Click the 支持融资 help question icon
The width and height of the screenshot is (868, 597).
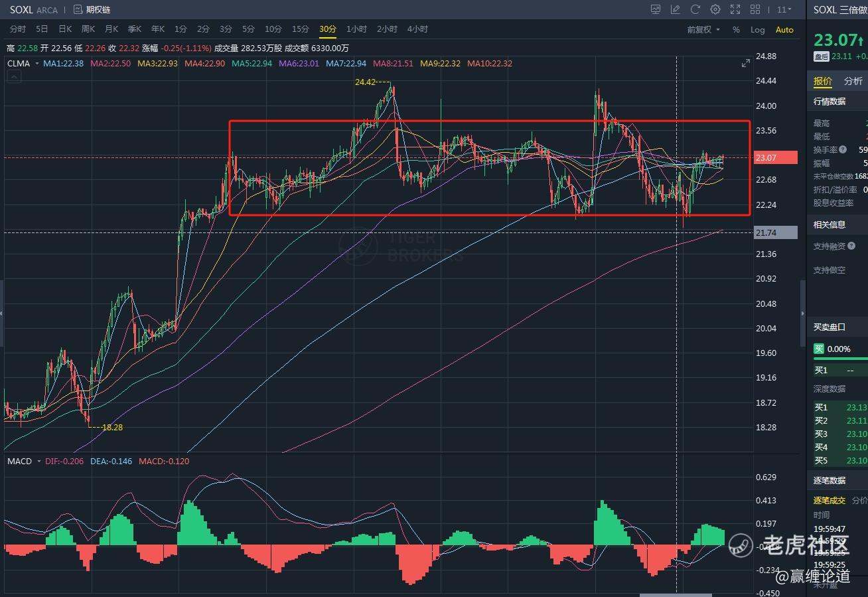(851, 246)
